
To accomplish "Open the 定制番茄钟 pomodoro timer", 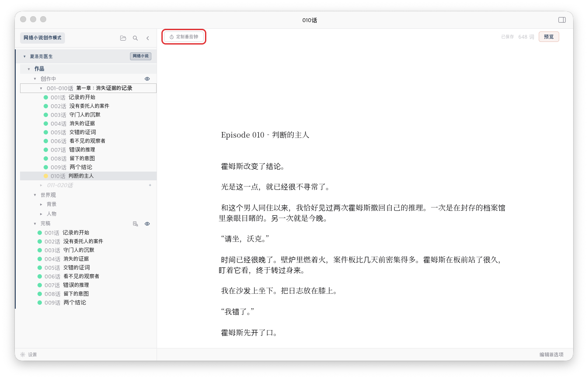I will [184, 37].
